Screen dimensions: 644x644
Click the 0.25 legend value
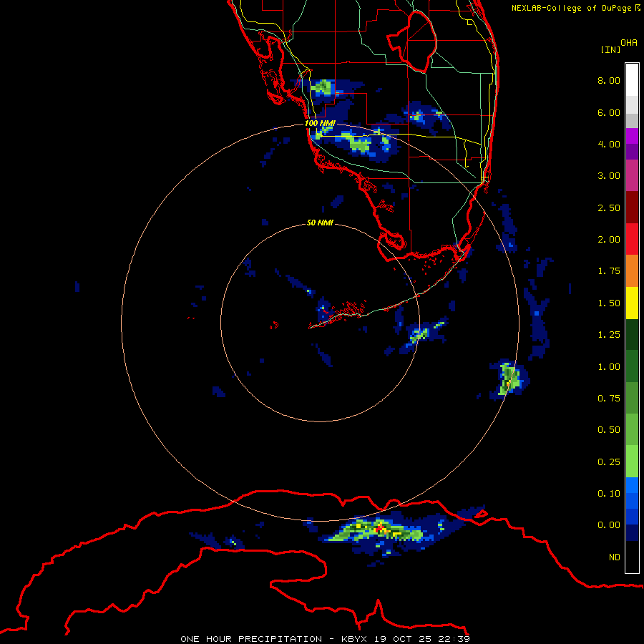click(609, 462)
